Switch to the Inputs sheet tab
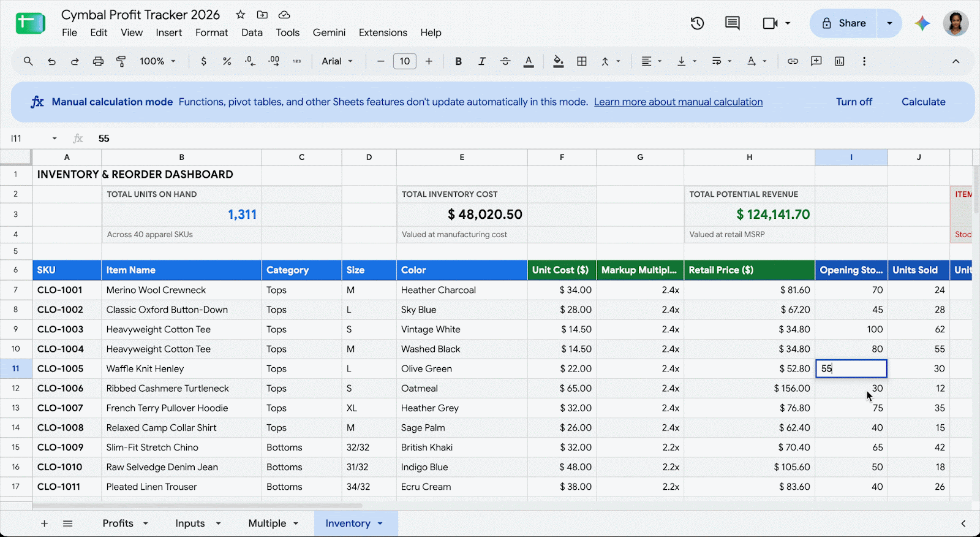The width and height of the screenshot is (980, 537). pos(190,524)
